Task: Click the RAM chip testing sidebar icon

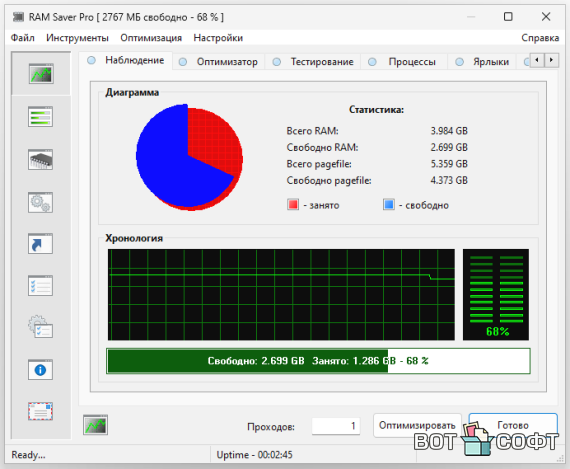Action: 40,160
